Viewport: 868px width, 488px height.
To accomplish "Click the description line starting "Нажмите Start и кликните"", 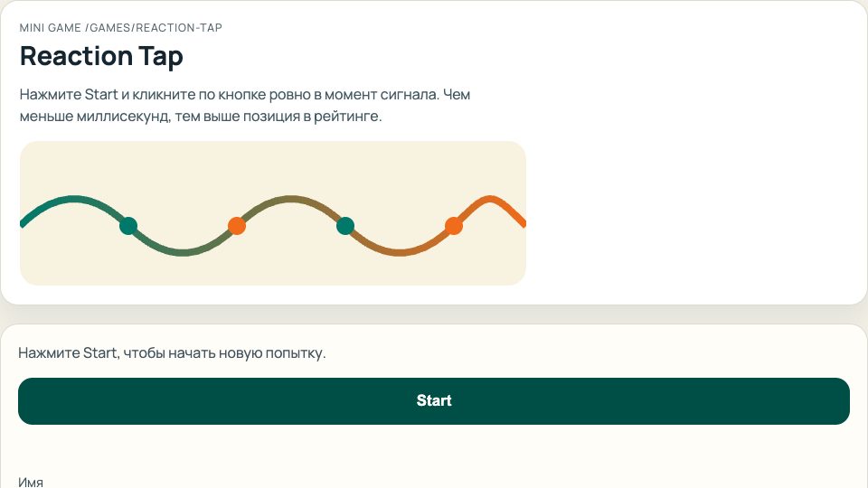I will 244,95.
